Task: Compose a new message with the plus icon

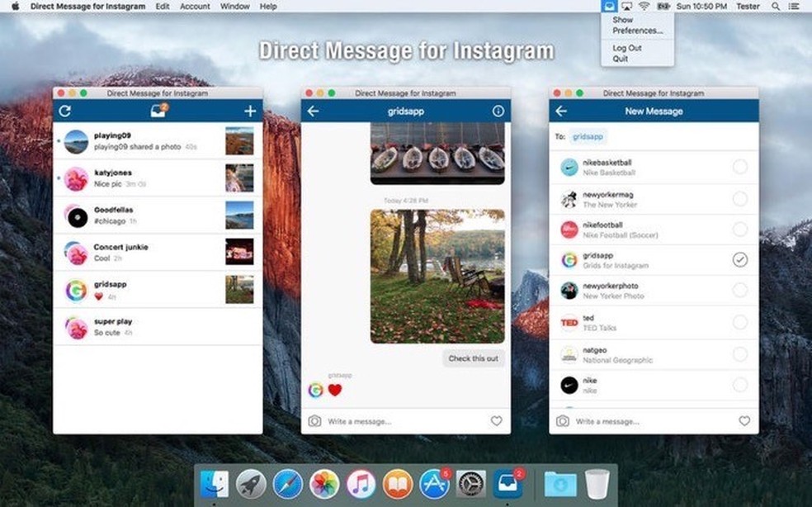Action: (248, 110)
